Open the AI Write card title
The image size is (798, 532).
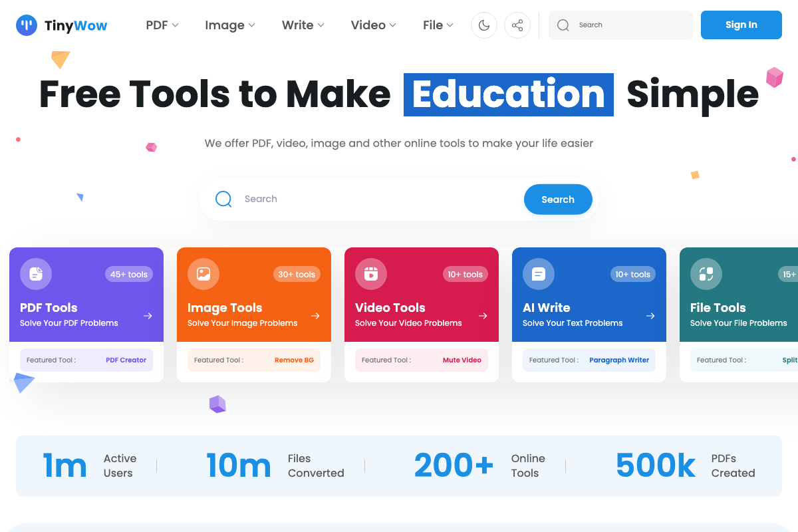coord(547,308)
